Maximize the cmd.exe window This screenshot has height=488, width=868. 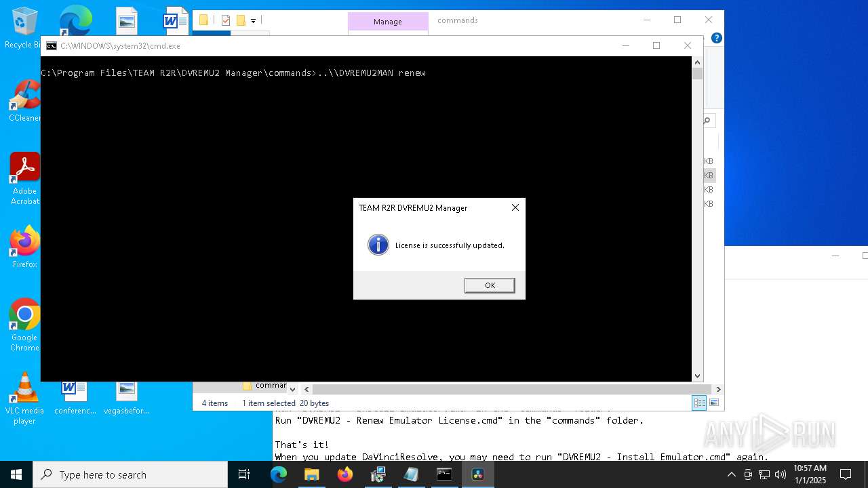[656, 45]
